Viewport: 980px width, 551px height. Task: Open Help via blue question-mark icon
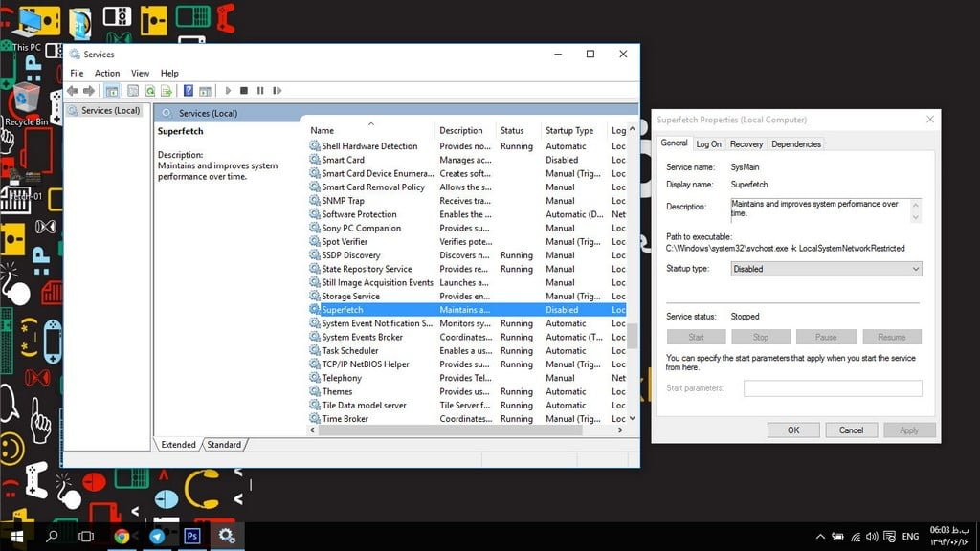188,91
